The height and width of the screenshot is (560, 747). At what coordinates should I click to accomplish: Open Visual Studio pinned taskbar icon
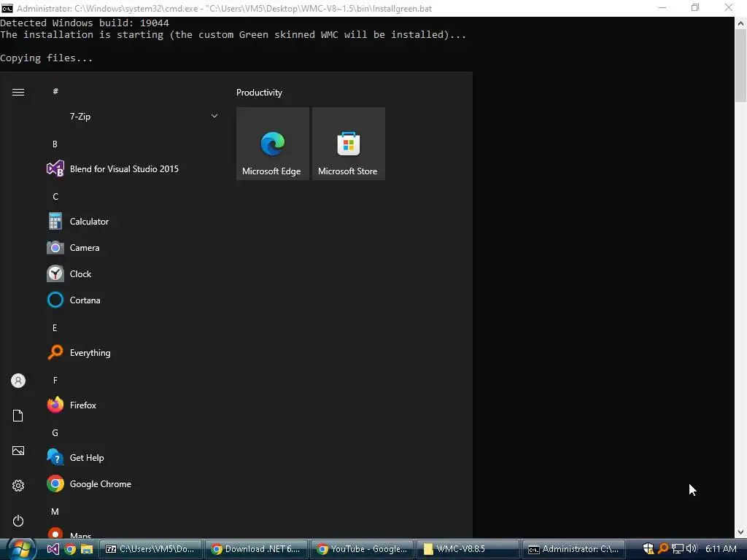click(x=53, y=549)
